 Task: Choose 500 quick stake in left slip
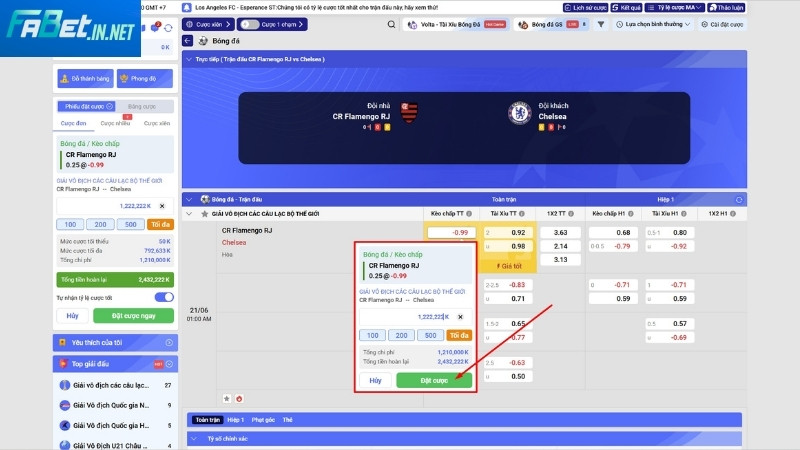coord(131,224)
